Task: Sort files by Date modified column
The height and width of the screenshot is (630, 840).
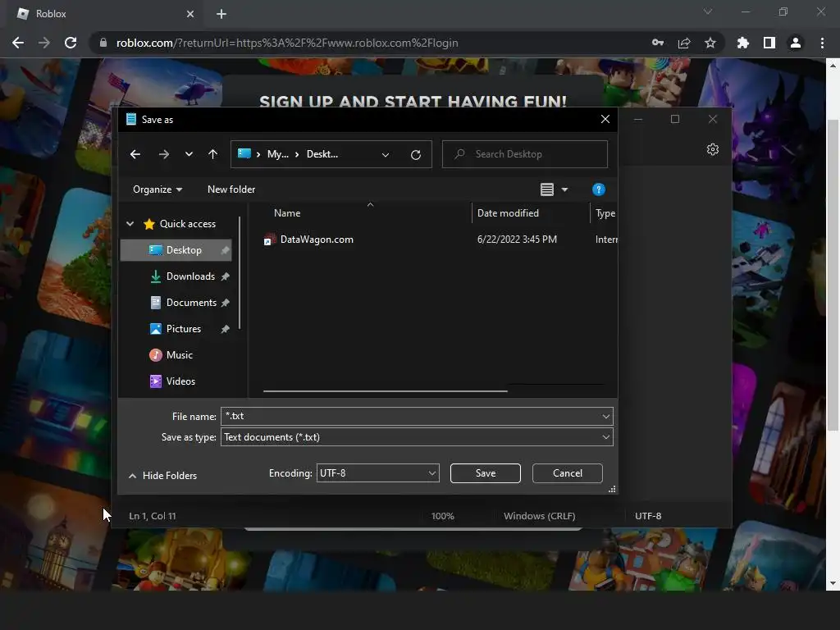Action: coord(508,213)
